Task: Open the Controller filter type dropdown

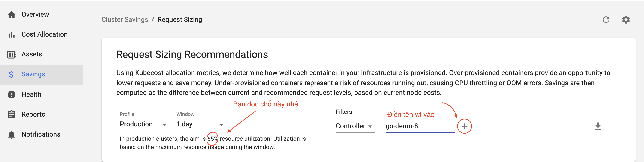Action: pos(355,126)
